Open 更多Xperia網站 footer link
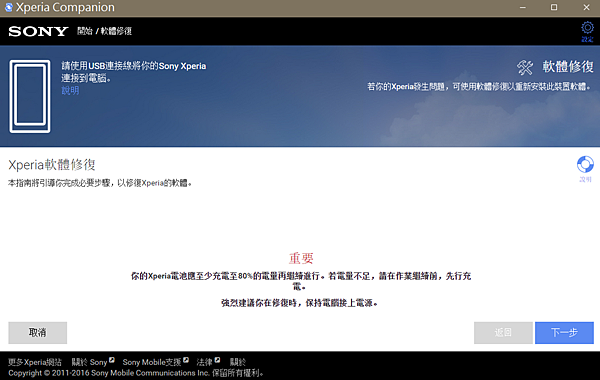This screenshot has width=600, height=380. tap(35, 362)
